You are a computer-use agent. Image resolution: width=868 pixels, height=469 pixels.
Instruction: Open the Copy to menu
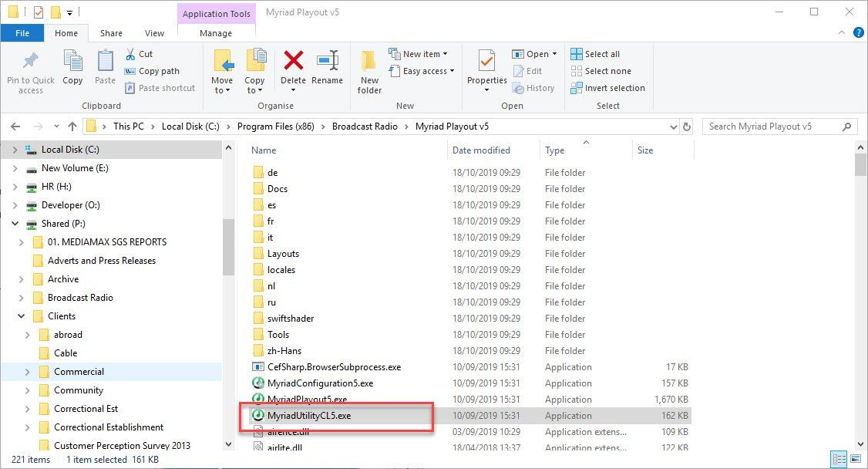click(254, 72)
